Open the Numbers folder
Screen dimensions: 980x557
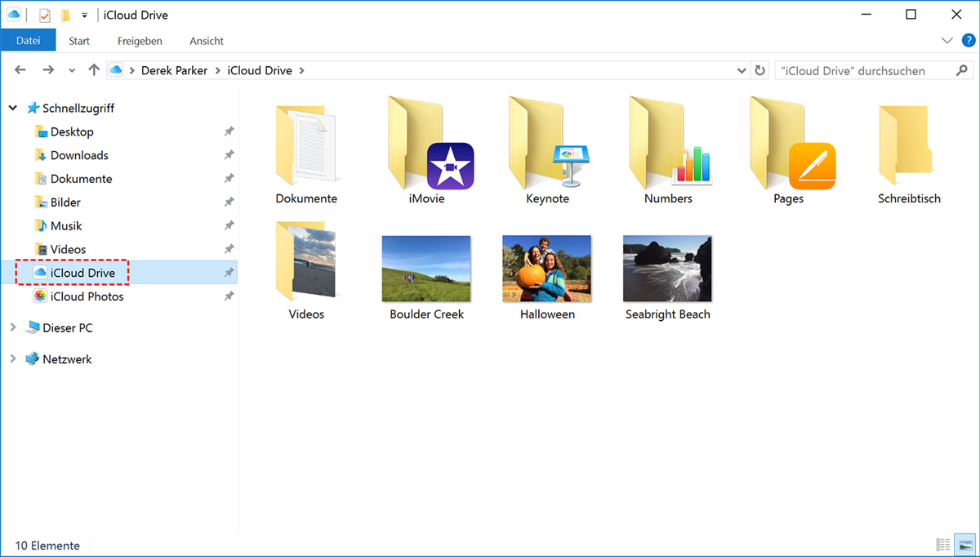[668, 145]
